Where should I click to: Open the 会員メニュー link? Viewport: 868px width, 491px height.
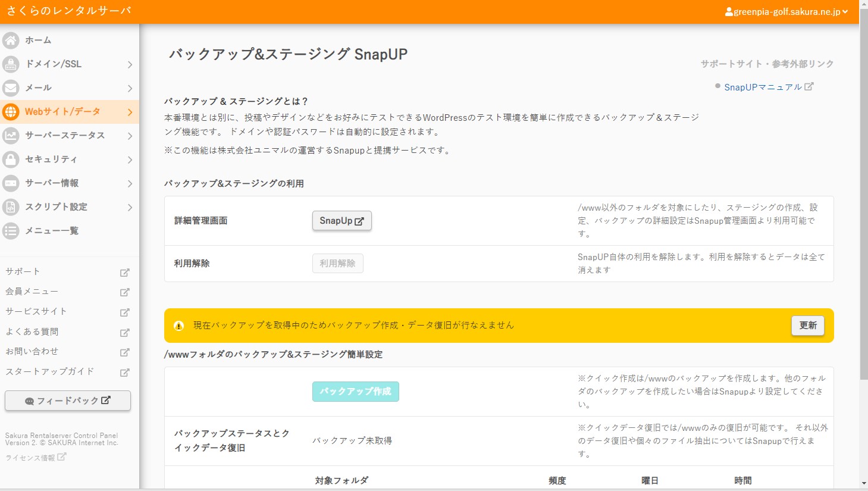coord(32,292)
